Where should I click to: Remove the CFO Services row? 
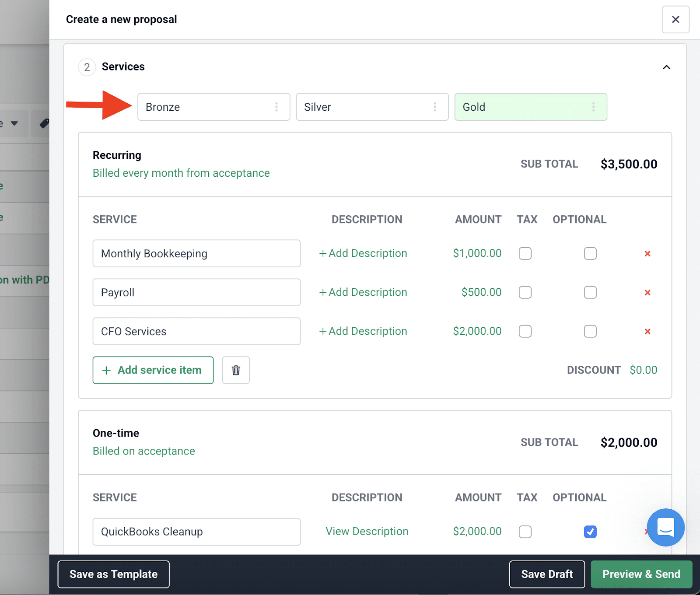[x=647, y=331]
